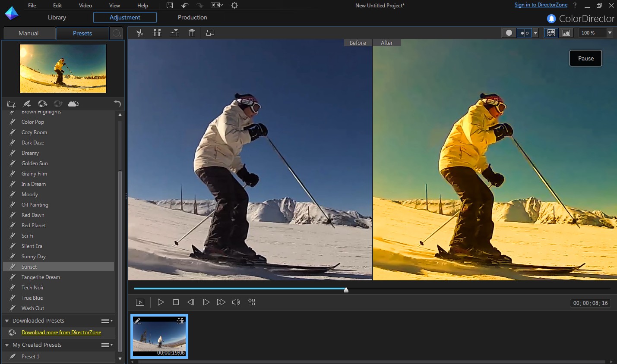
Task: Click the feather-plus create preset icon
Action: (27, 104)
